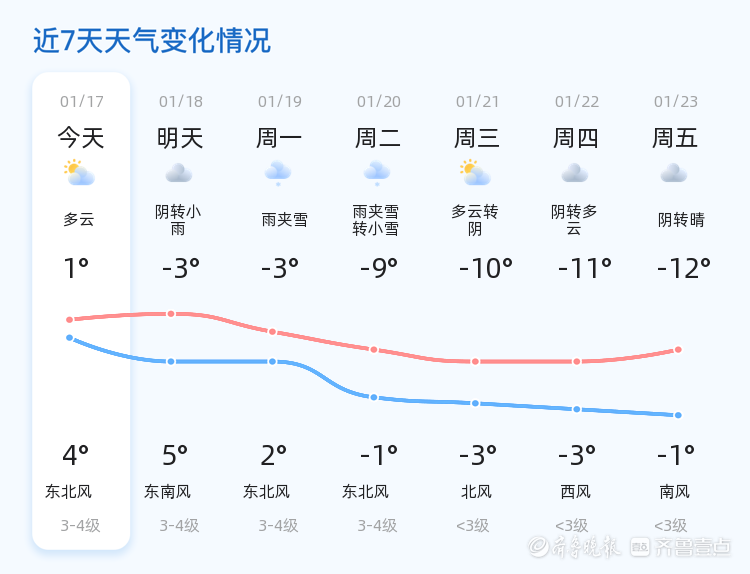The image size is (750, 574).
Task: Click the -12° temperature for 周五
Action: coord(683,268)
